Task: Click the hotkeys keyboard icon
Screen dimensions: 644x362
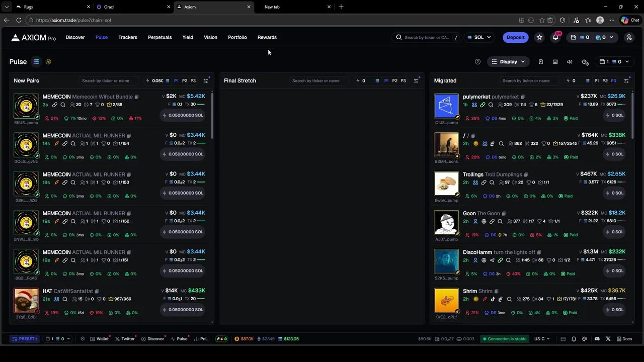Action: click(555, 62)
